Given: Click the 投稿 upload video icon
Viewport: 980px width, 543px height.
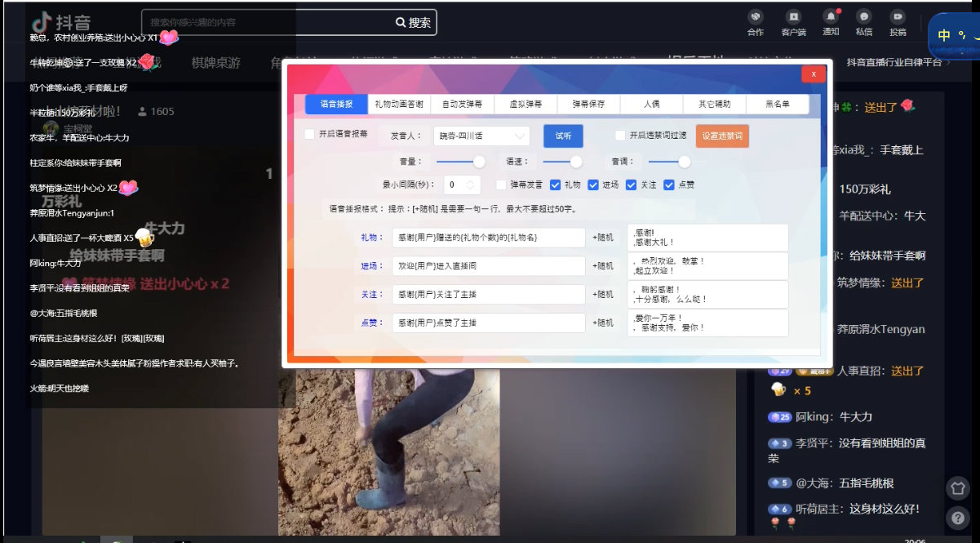Looking at the screenshot, I should (898, 23).
